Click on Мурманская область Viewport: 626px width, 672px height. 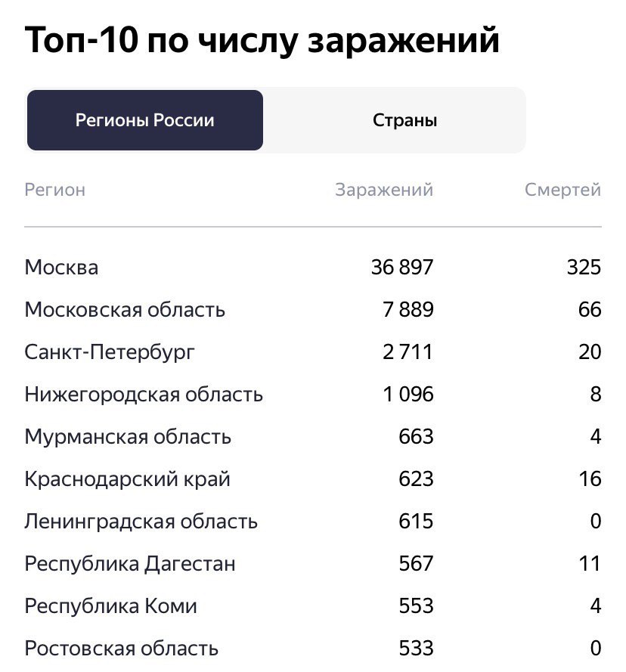coord(128,437)
